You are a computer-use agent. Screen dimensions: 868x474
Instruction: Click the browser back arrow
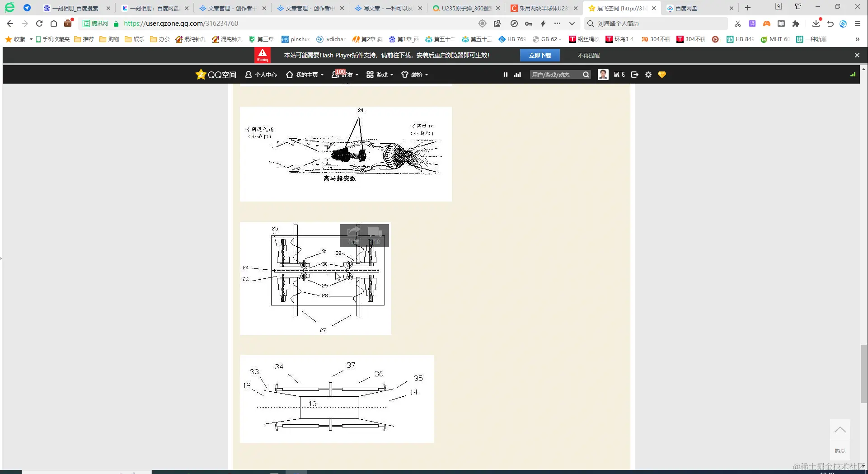pyautogui.click(x=10, y=23)
